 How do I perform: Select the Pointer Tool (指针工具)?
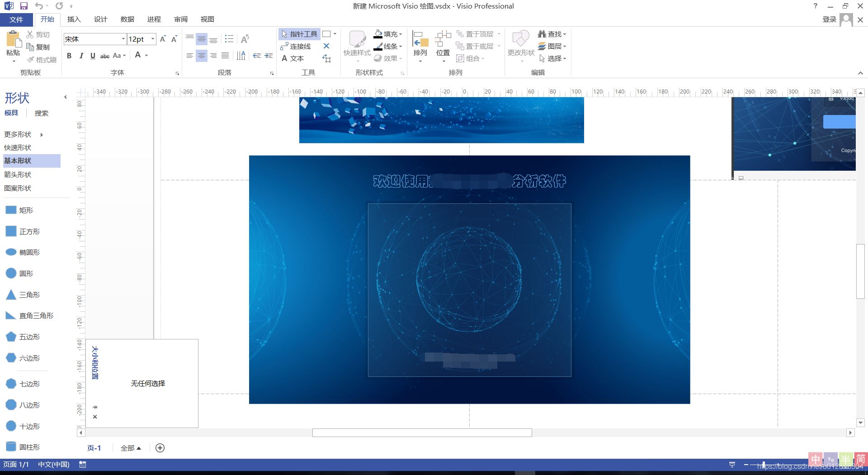tap(299, 34)
